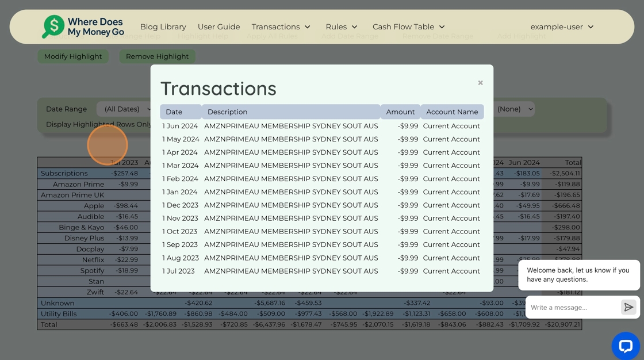Image resolution: width=644 pixels, height=360 pixels.
Task: Click the Zwift row label
Action: coord(95,292)
